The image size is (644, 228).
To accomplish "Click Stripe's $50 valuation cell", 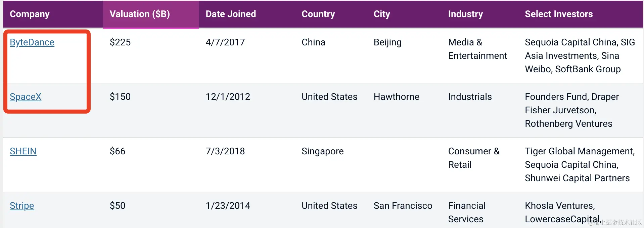I will pos(118,206).
